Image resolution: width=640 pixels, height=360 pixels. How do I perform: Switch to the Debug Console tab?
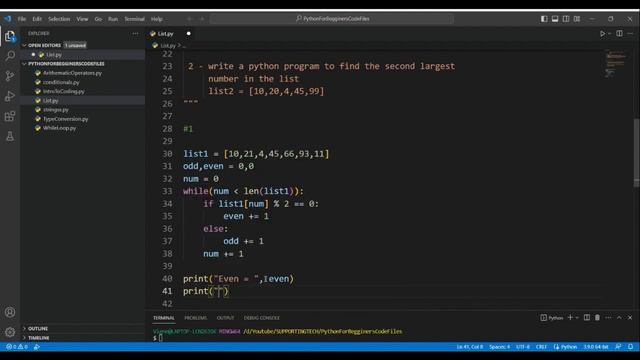click(x=262, y=318)
